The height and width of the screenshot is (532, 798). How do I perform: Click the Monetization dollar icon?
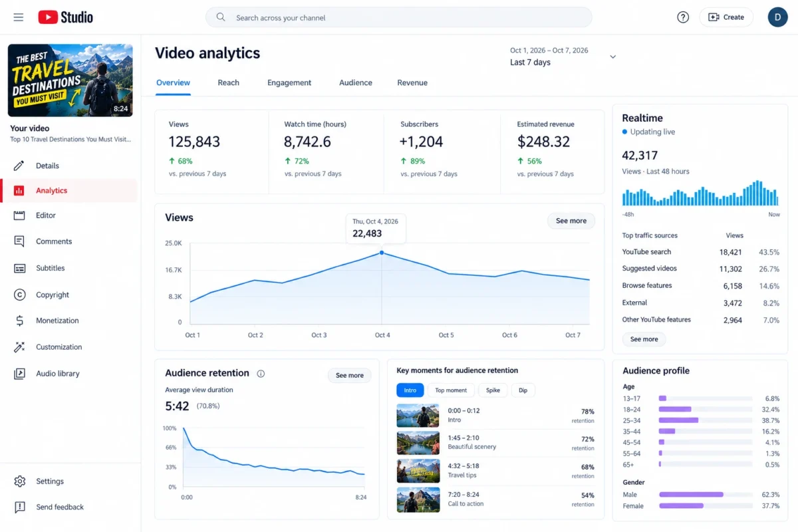point(19,321)
